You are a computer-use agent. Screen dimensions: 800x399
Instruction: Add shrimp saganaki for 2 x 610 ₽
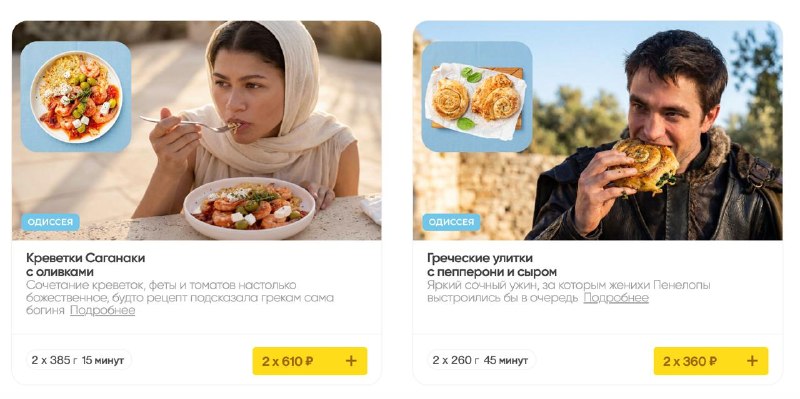pos(310,361)
